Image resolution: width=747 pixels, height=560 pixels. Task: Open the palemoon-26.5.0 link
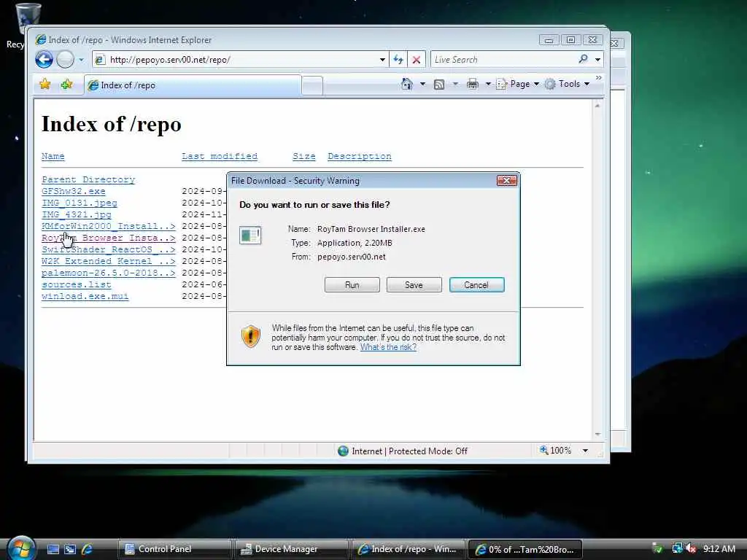(x=108, y=273)
